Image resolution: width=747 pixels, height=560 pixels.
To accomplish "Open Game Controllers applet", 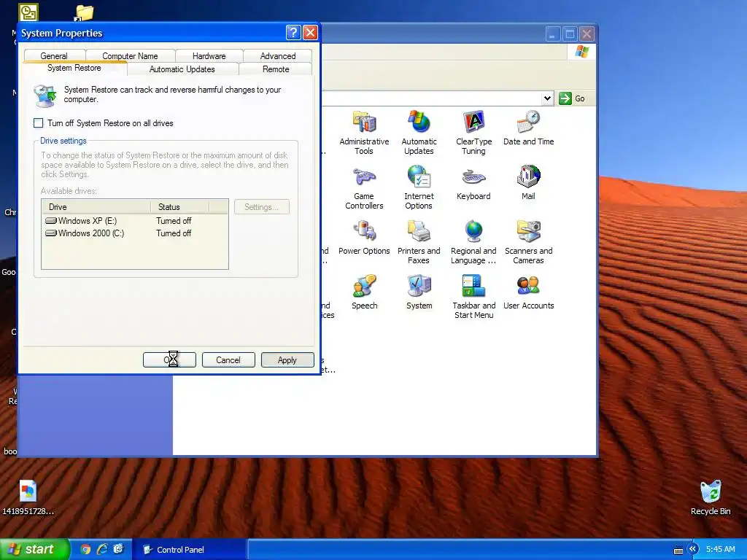I will tap(364, 187).
